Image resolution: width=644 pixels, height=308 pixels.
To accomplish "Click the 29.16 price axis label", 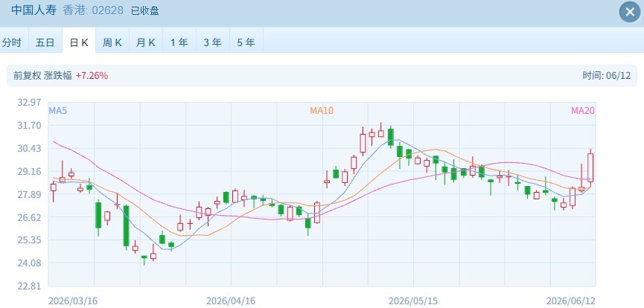I will (x=29, y=171).
